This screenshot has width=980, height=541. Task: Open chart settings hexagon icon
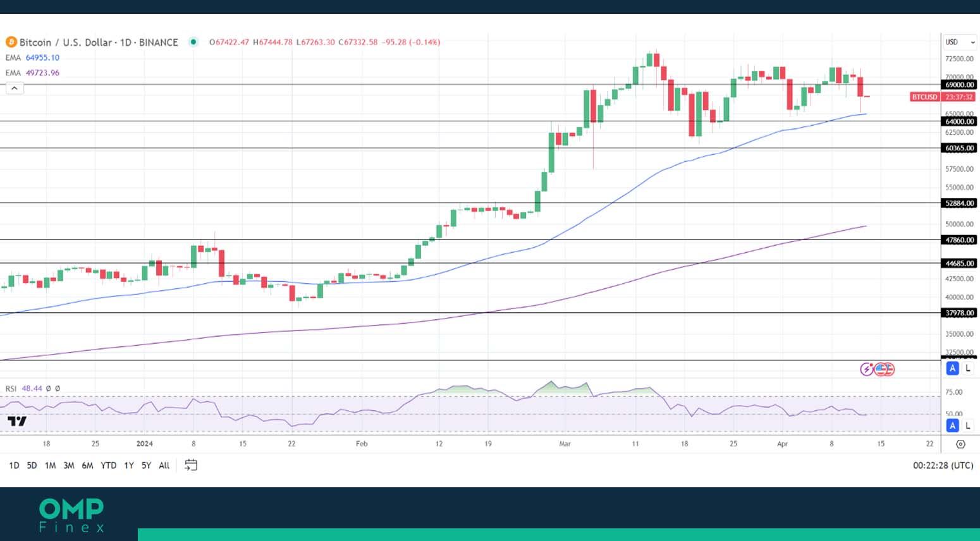coord(960,444)
